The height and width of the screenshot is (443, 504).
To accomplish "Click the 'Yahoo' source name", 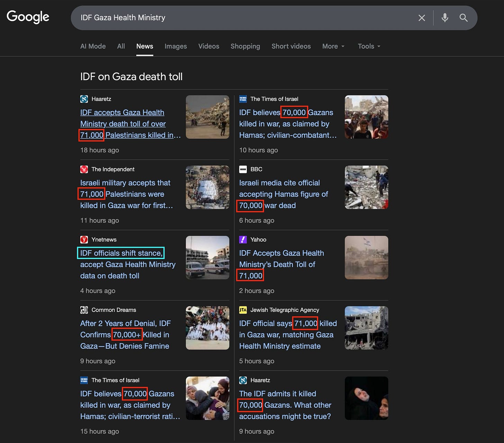I will click(258, 240).
